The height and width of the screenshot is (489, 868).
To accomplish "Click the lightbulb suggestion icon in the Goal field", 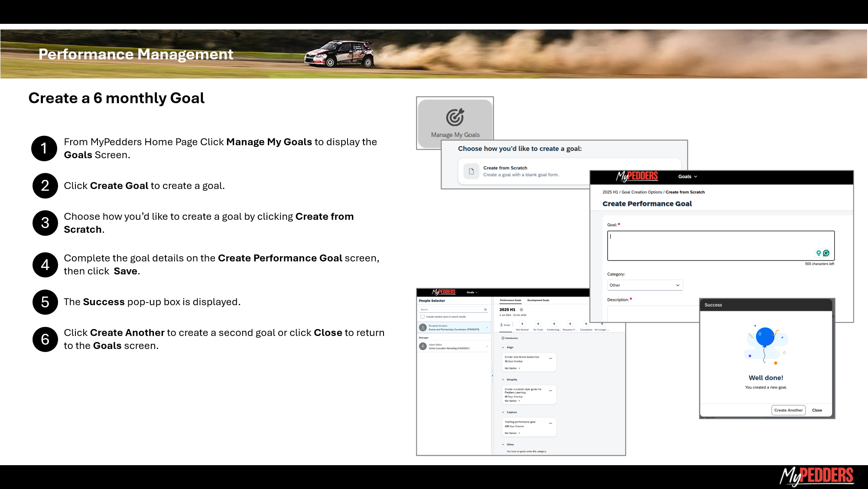I will 819,253.
